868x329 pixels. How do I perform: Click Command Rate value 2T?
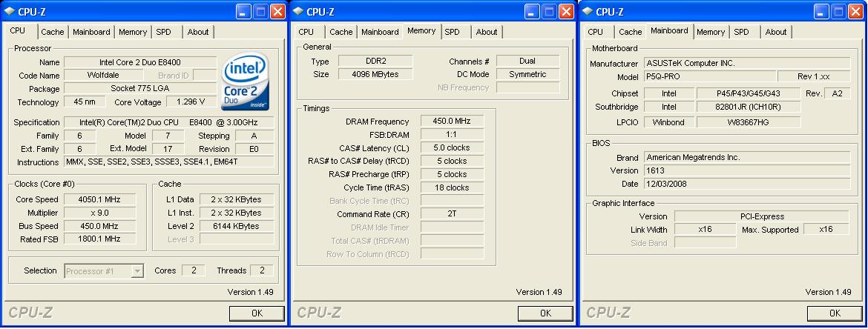453,214
